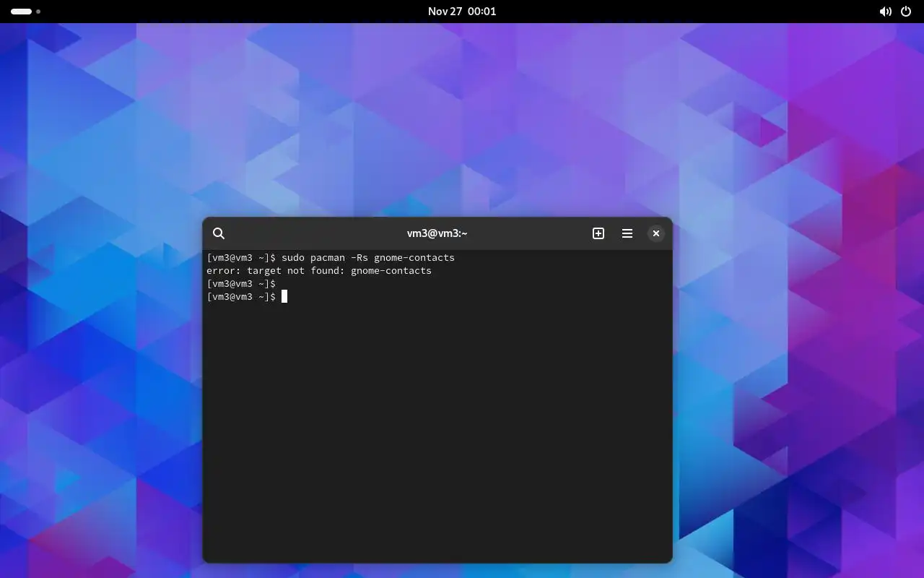Click the volume speaker icon

pos(885,12)
